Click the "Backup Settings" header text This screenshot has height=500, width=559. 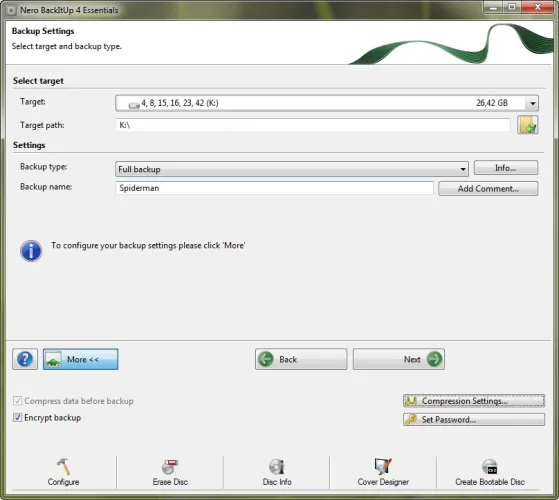tap(43, 31)
